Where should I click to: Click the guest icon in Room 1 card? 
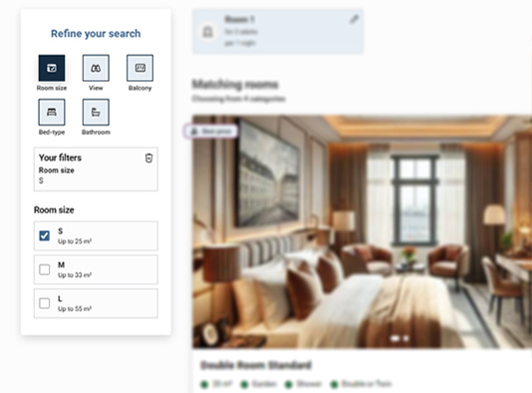(207, 32)
